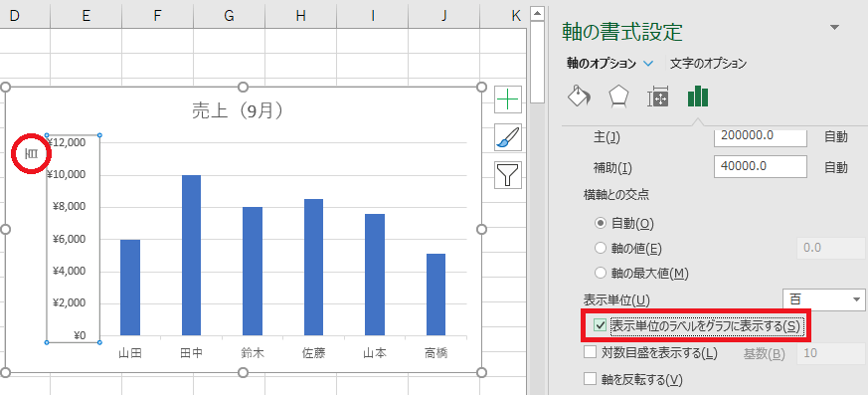
Task: Click the ¥8,000 axis label
Action: [x=70, y=207]
